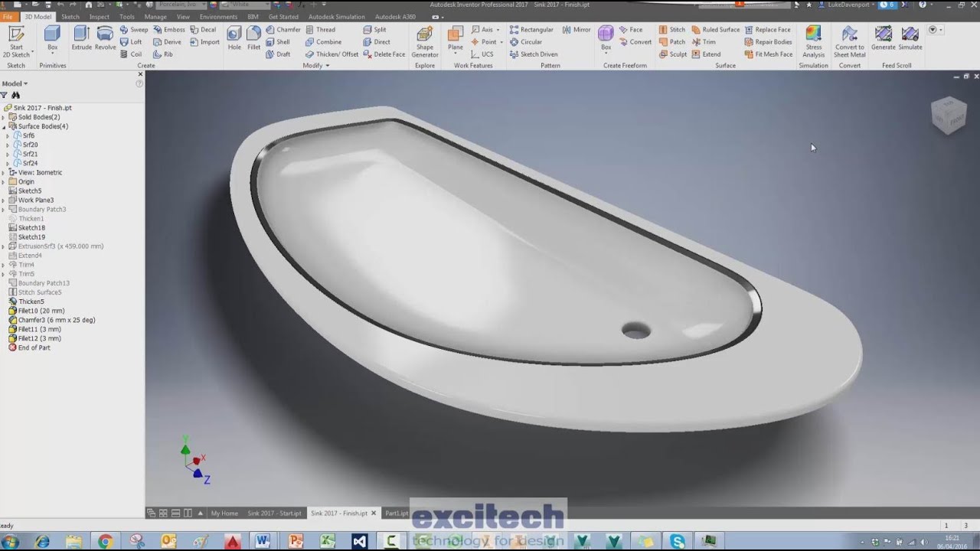The height and width of the screenshot is (551, 980).
Task: Open the Shape Generator
Action: [425, 42]
